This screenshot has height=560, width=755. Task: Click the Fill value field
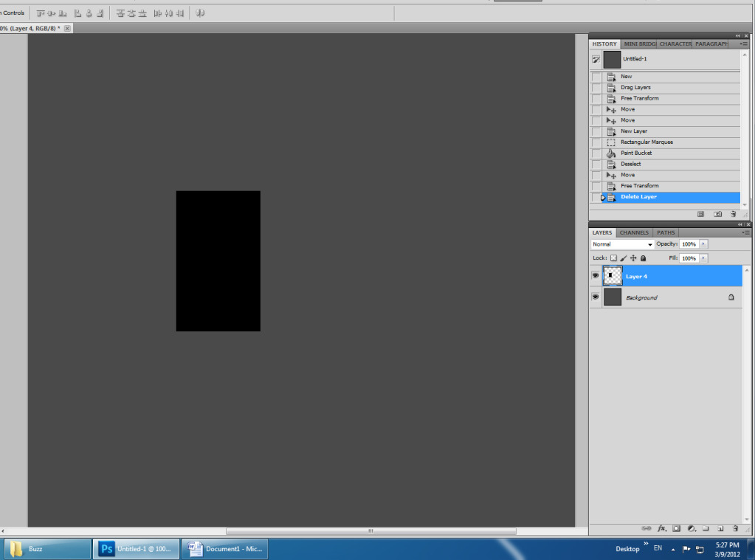point(689,258)
